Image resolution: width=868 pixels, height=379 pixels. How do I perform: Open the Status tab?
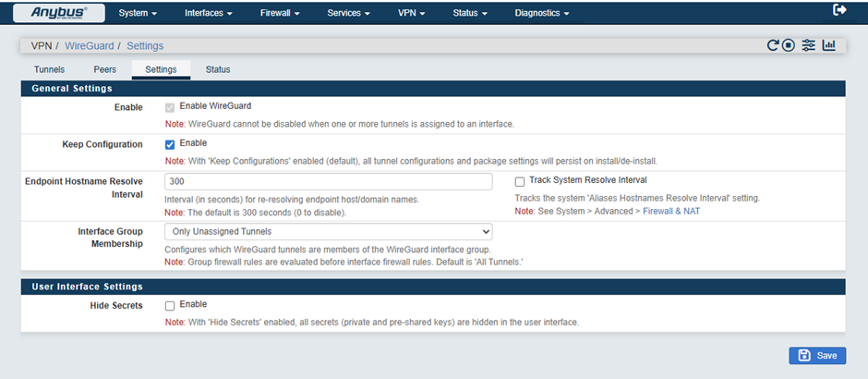click(218, 69)
